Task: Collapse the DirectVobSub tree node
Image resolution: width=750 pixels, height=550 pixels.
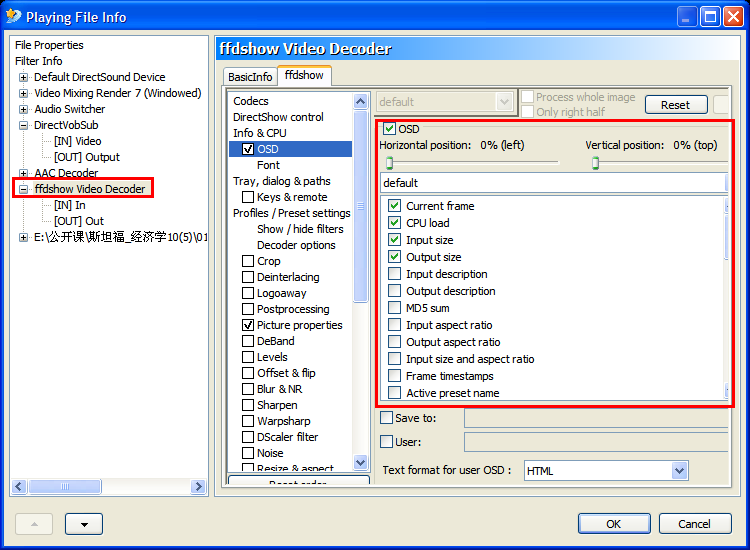Action: coord(23,125)
